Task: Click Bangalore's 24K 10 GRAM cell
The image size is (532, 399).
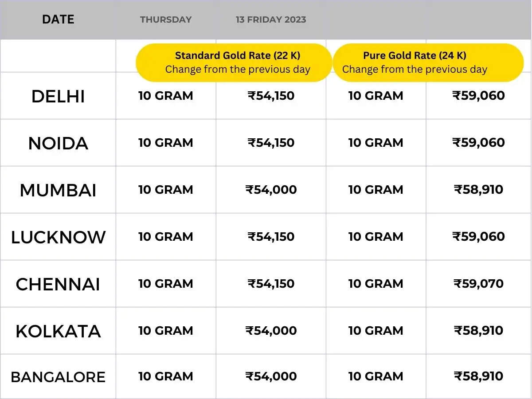Action: coord(376,376)
